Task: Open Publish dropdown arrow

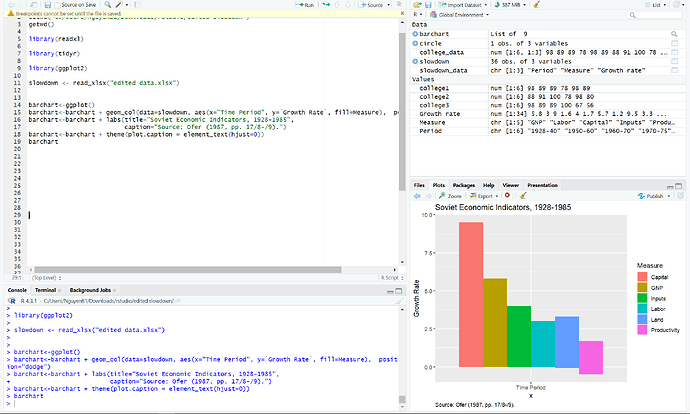Action: (x=669, y=196)
